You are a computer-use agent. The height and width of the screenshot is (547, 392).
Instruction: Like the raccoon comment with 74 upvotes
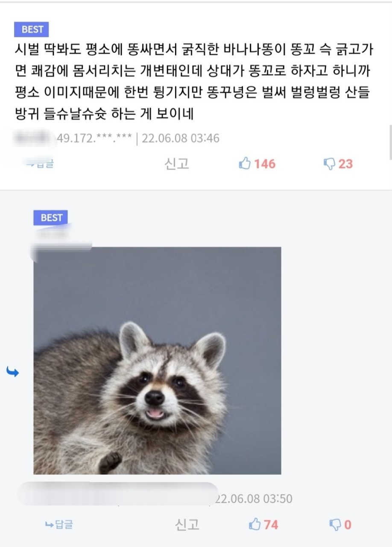click(x=255, y=524)
